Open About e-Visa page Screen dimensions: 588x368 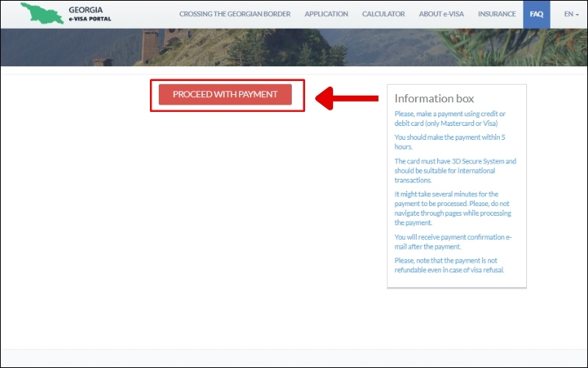442,14
